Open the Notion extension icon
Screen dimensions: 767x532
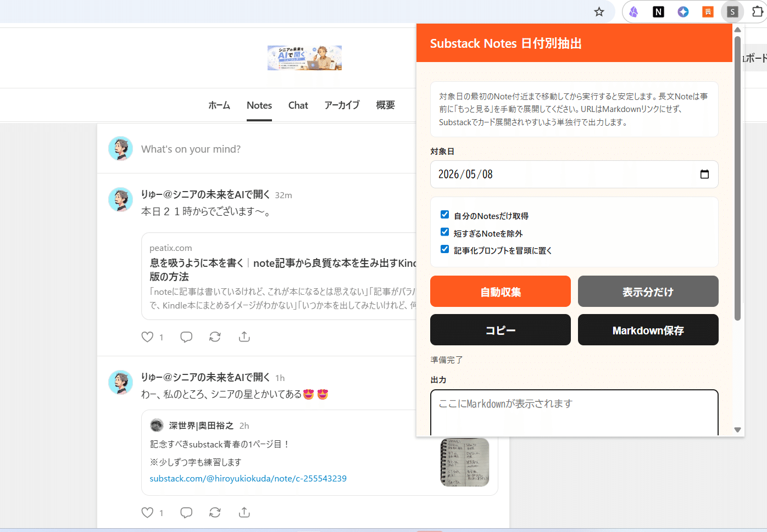pyautogui.click(x=658, y=12)
